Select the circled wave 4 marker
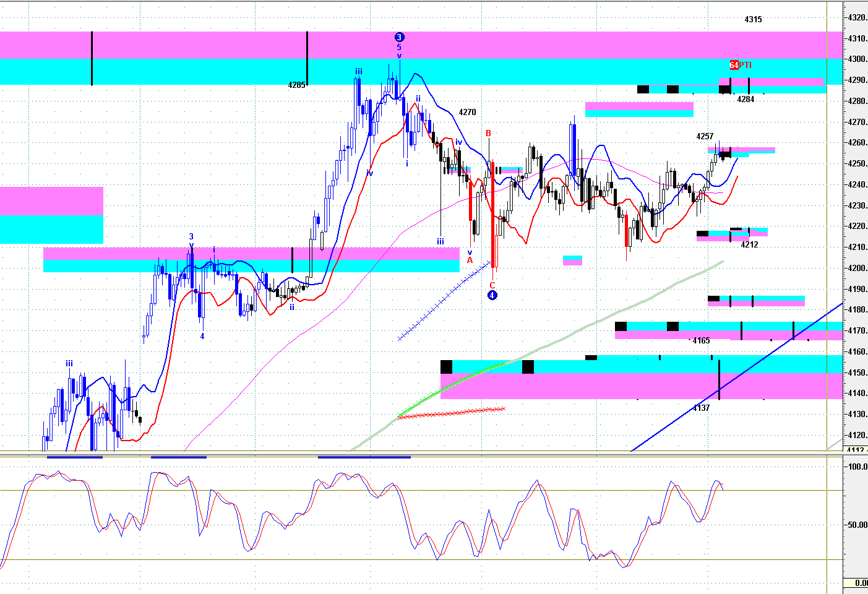 [492, 295]
